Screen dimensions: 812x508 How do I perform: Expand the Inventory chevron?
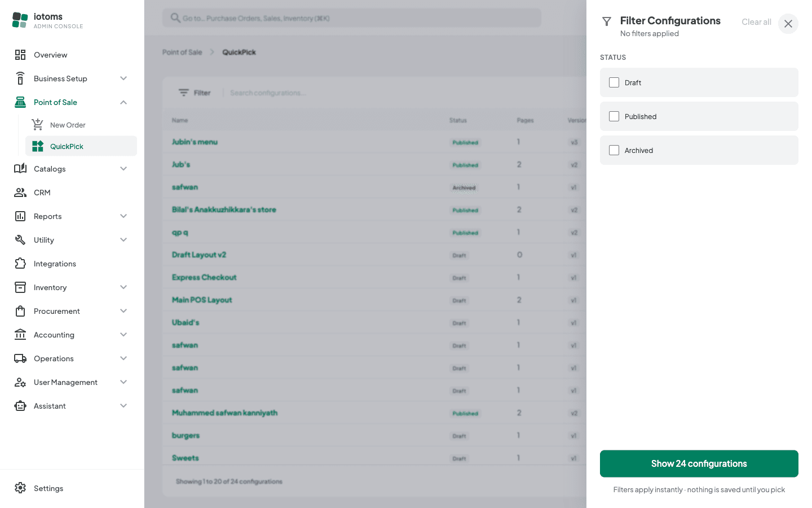click(x=123, y=287)
